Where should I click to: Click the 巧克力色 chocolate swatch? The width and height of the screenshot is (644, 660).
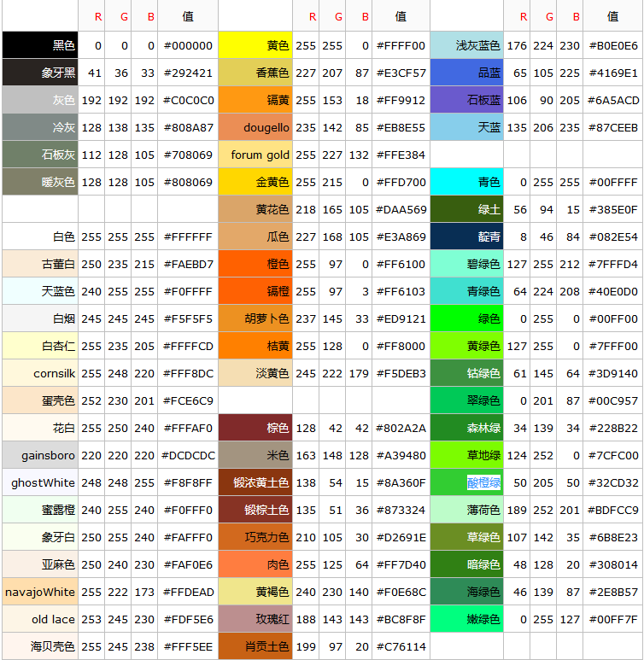coord(255,537)
